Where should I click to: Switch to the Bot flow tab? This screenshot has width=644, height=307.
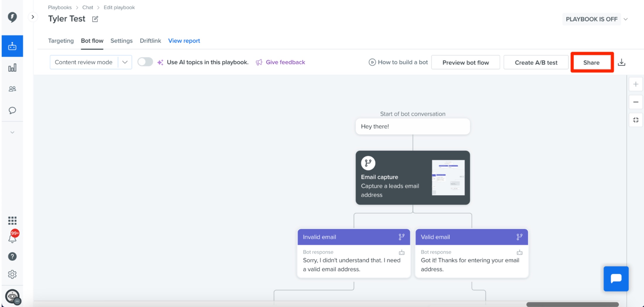pos(92,41)
